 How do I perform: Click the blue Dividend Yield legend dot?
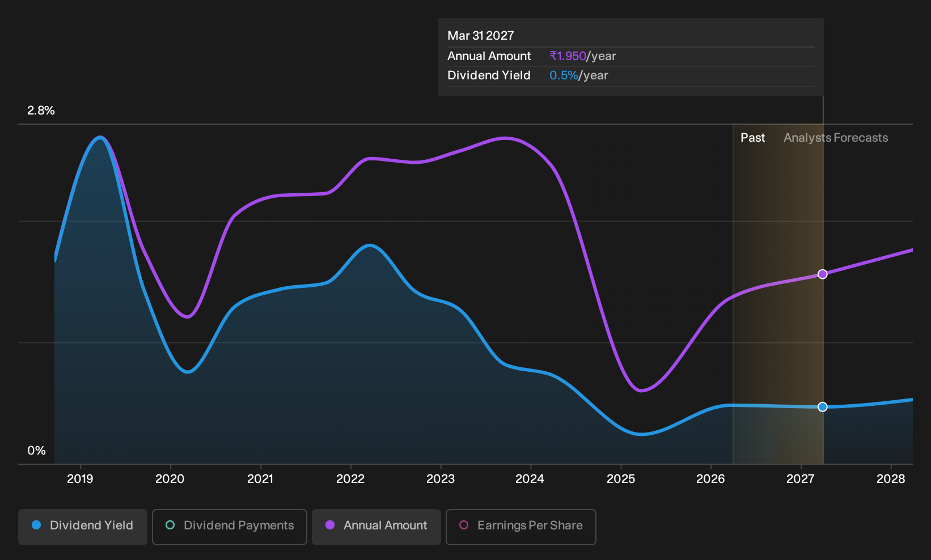tap(36, 525)
